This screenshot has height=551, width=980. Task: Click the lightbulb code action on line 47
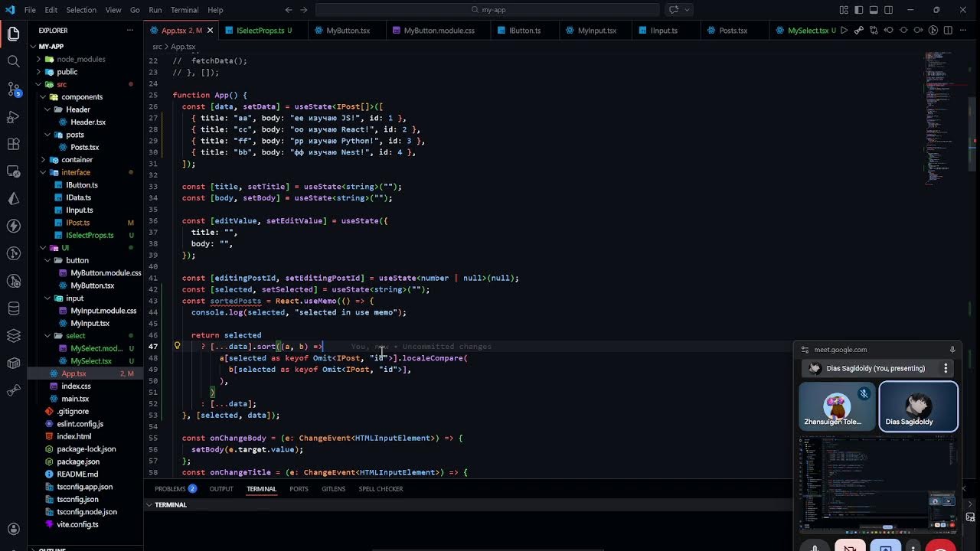point(177,346)
